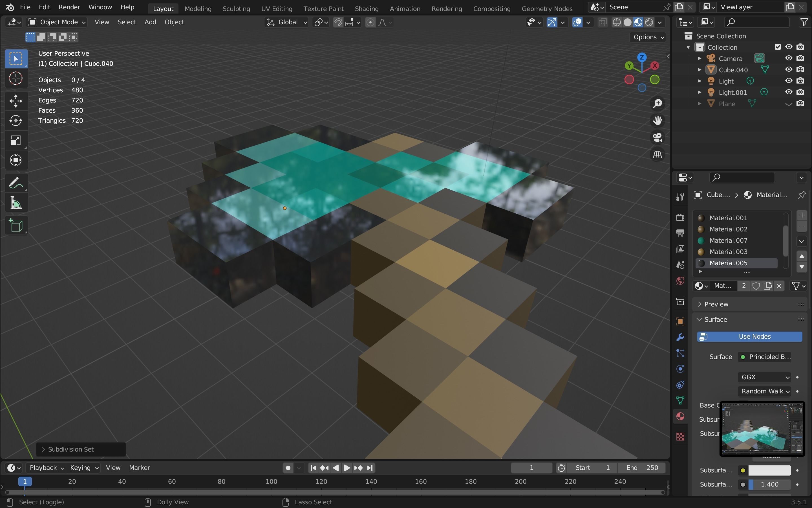Image resolution: width=812 pixels, height=508 pixels.
Task: Play the animation forward
Action: point(347,468)
